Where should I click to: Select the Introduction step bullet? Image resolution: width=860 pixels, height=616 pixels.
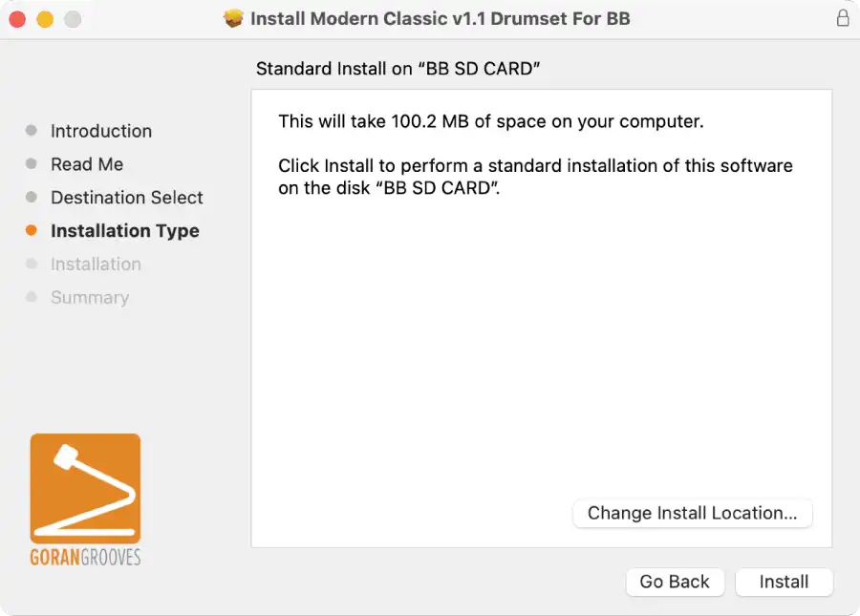click(32, 131)
